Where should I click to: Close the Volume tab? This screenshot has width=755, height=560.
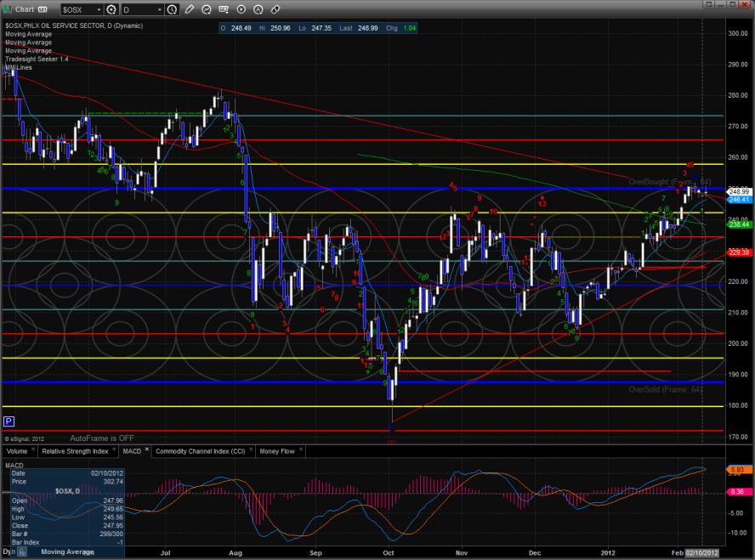[x=33, y=450]
